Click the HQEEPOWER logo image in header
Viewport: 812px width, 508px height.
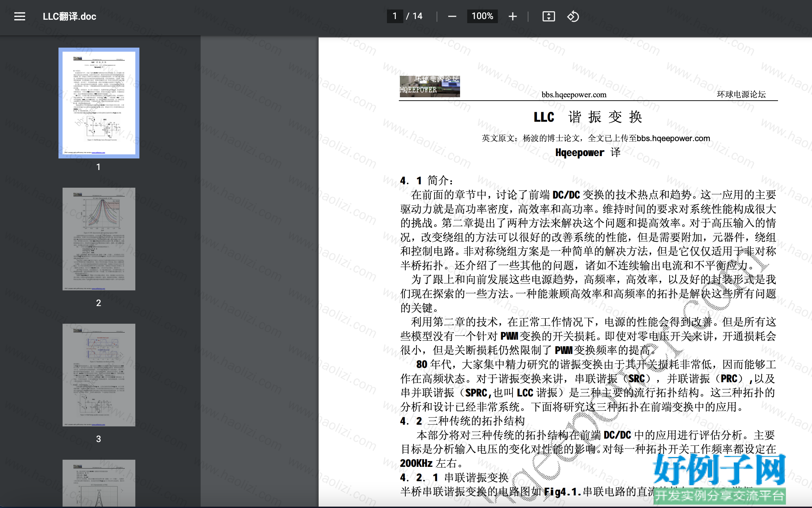click(x=430, y=86)
